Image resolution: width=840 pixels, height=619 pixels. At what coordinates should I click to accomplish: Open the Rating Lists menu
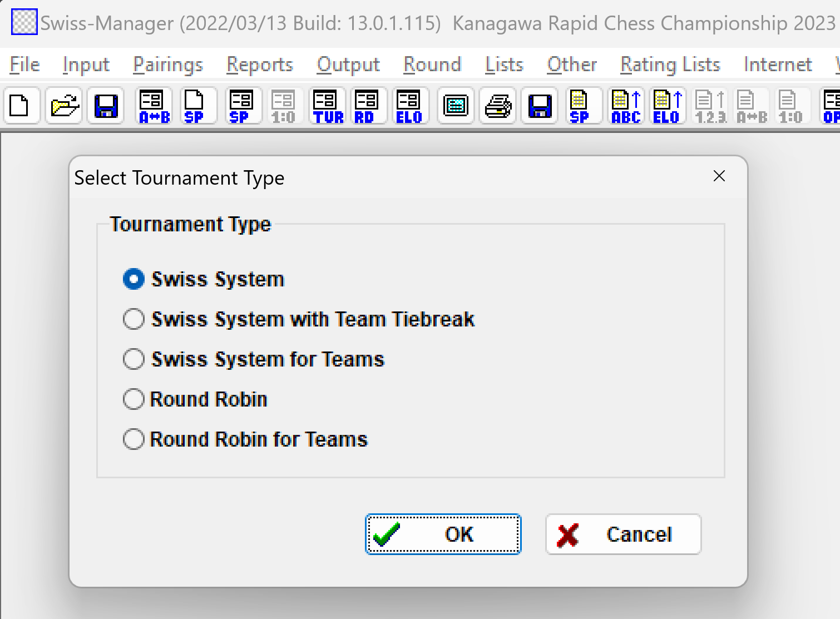tap(670, 65)
